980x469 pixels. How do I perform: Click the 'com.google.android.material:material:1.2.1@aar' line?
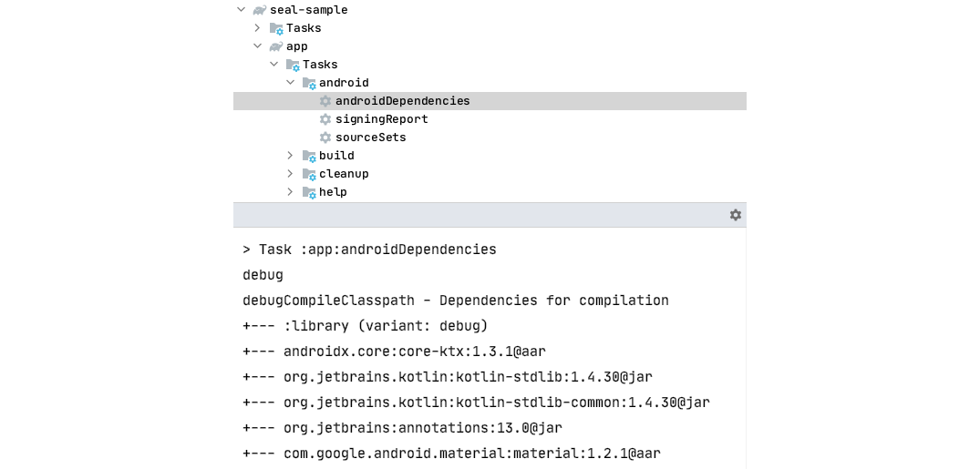[451, 454]
